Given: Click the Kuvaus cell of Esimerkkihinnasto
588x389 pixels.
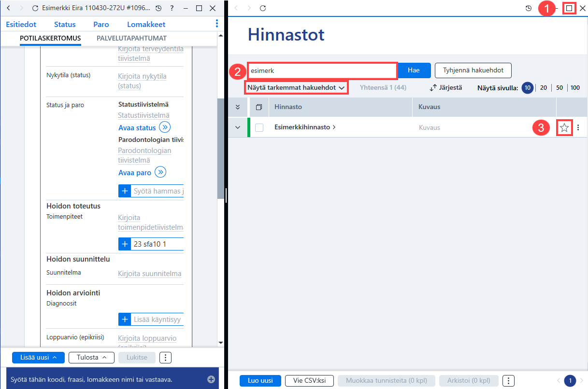Looking at the screenshot, I should [x=430, y=127].
